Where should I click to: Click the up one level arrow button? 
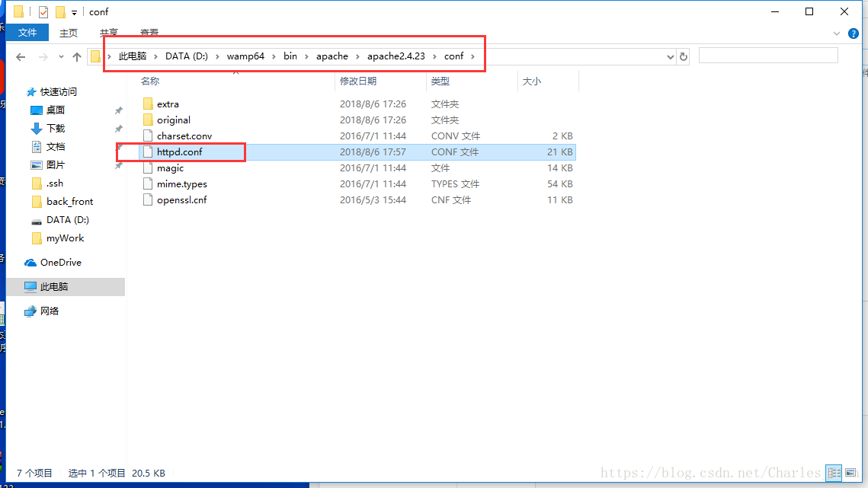(x=77, y=55)
